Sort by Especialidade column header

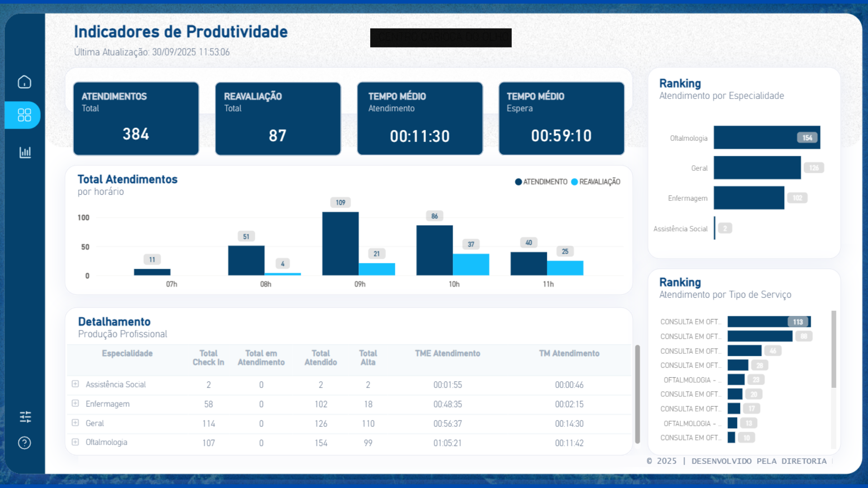pyautogui.click(x=127, y=353)
